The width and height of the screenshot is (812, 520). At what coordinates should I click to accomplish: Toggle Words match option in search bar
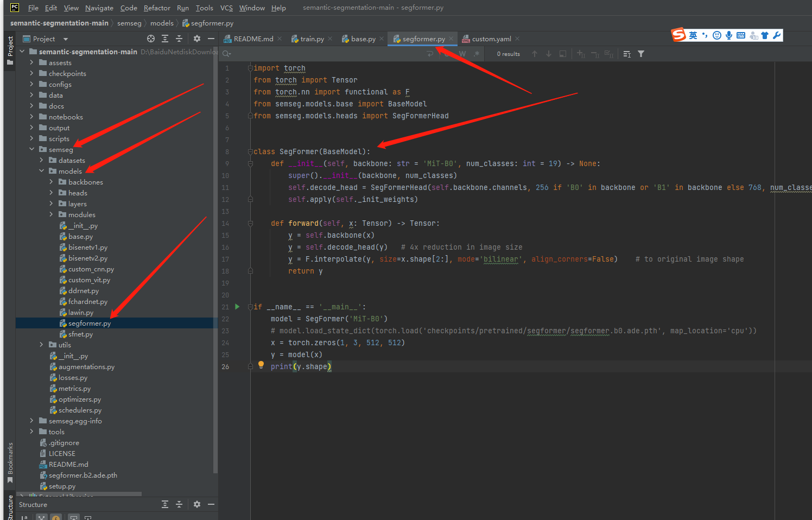pyautogui.click(x=462, y=54)
